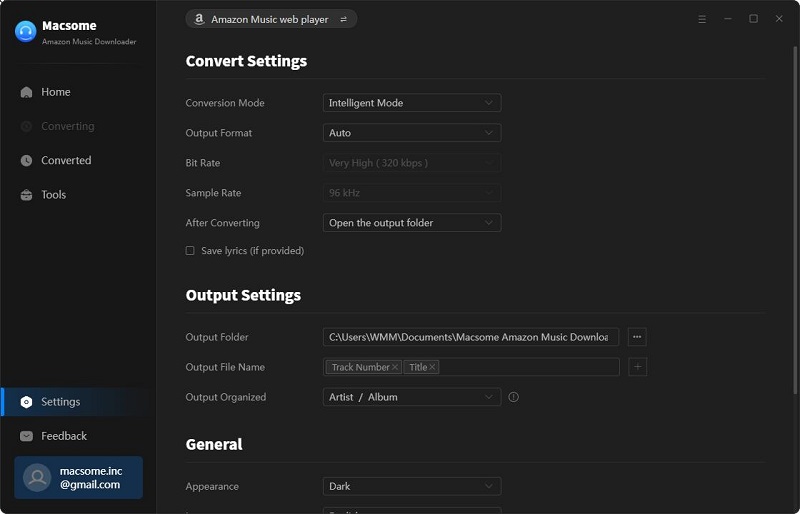
Task: Open the Output Format dropdown
Action: coord(412,133)
